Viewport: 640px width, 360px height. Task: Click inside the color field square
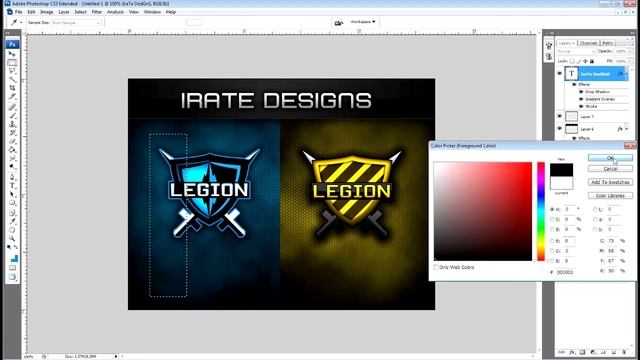pyautogui.click(x=483, y=211)
